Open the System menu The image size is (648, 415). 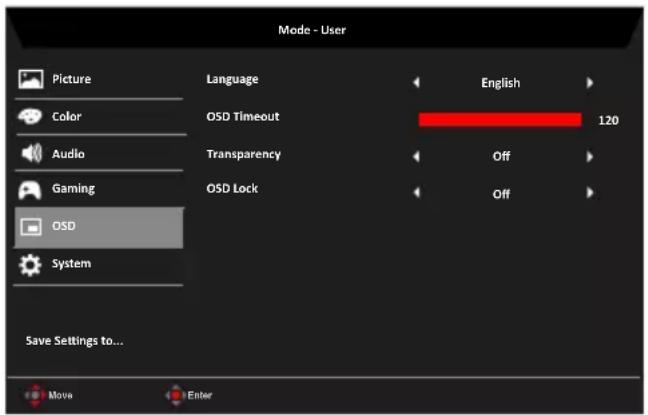[x=71, y=263]
